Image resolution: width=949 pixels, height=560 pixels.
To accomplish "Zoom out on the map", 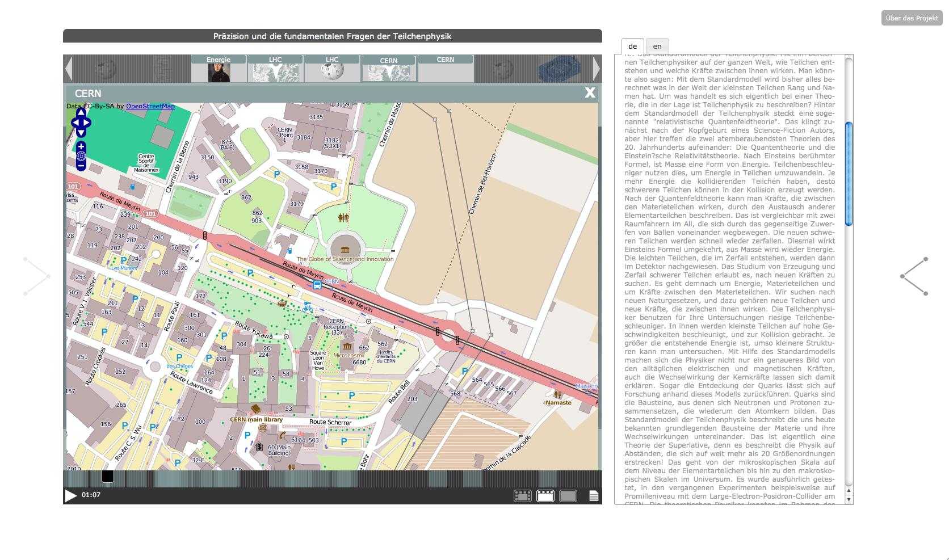I will click(x=81, y=166).
